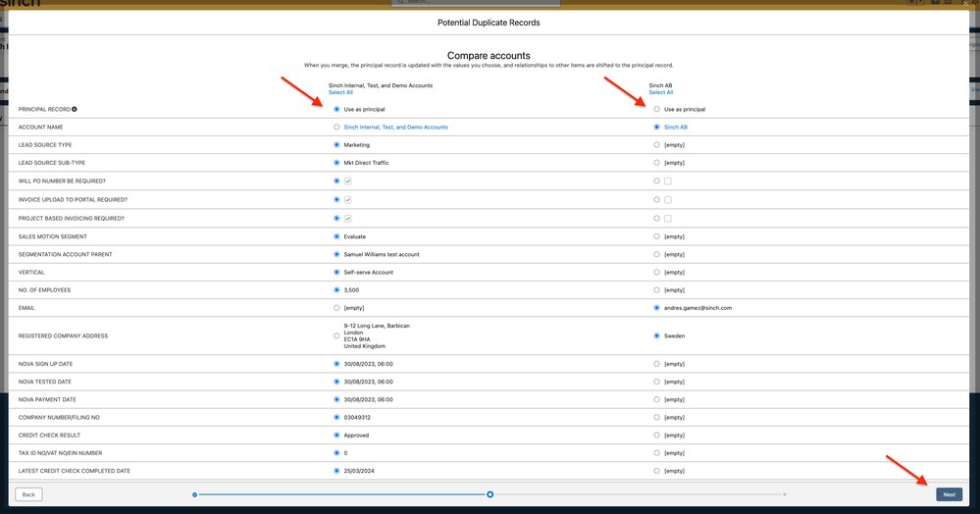Select London registered address radio
The height and width of the screenshot is (514, 980).
click(336, 335)
